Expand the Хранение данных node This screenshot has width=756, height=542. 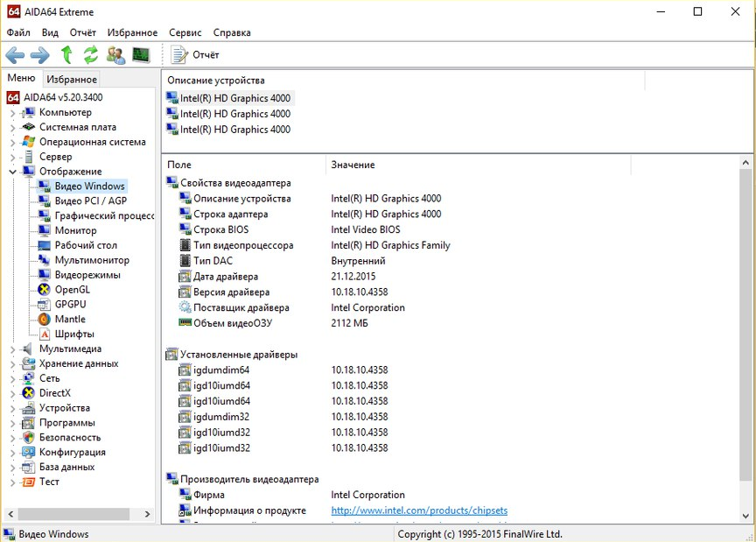click(x=12, y=364)
